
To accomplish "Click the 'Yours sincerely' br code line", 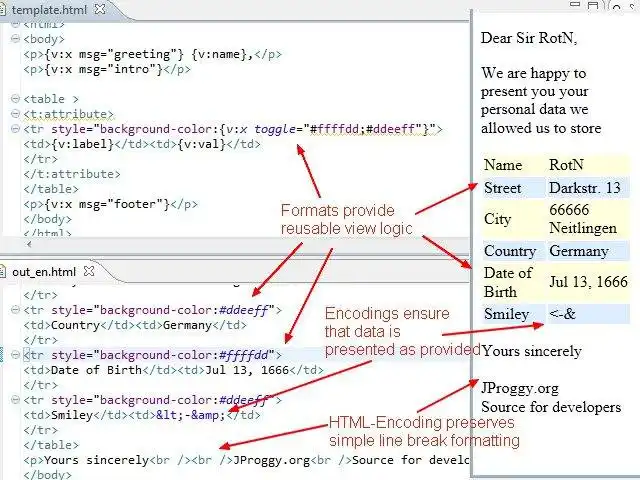I will point(246,460).
